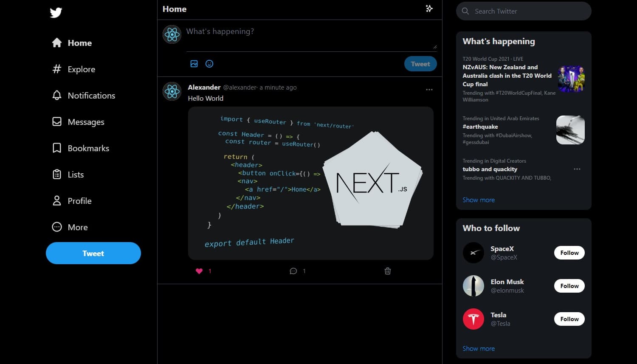
Task: Open Alexander's tweet avatar
Action: (172, 91)
